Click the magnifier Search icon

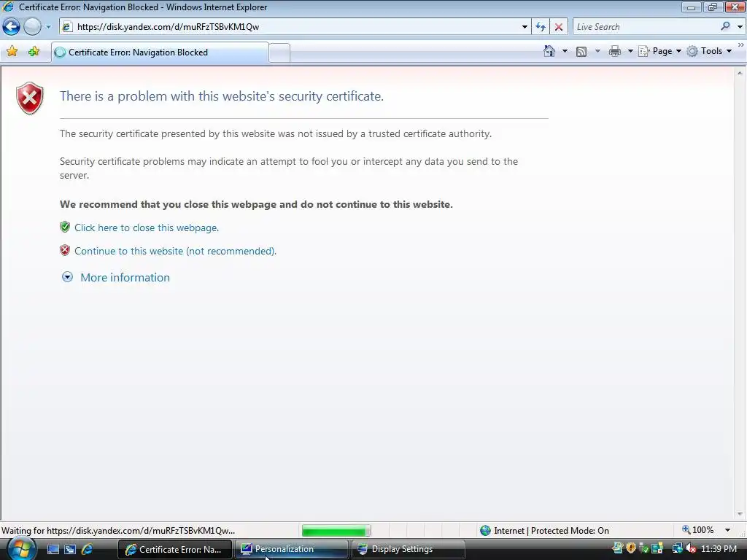[x=726, y=27]
